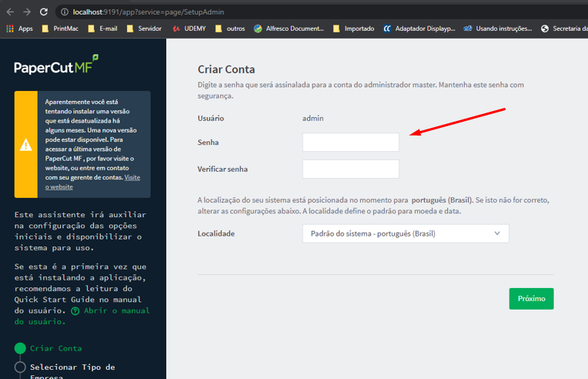
Task: Reload the page with the refresh icon
Action: pyautogui.click(x=44, y=12)
